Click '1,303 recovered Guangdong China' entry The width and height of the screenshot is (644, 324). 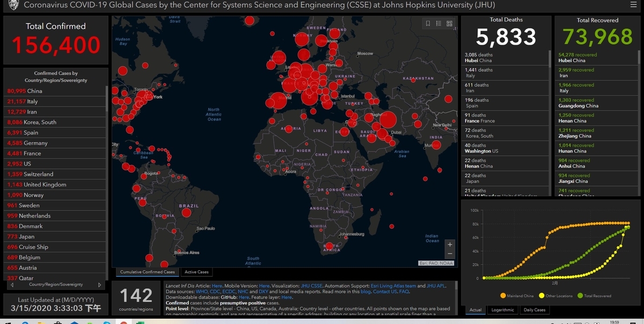596,103
